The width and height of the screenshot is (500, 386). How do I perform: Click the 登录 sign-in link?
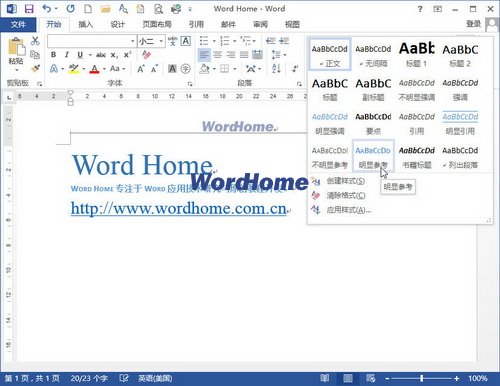[473, 24]
